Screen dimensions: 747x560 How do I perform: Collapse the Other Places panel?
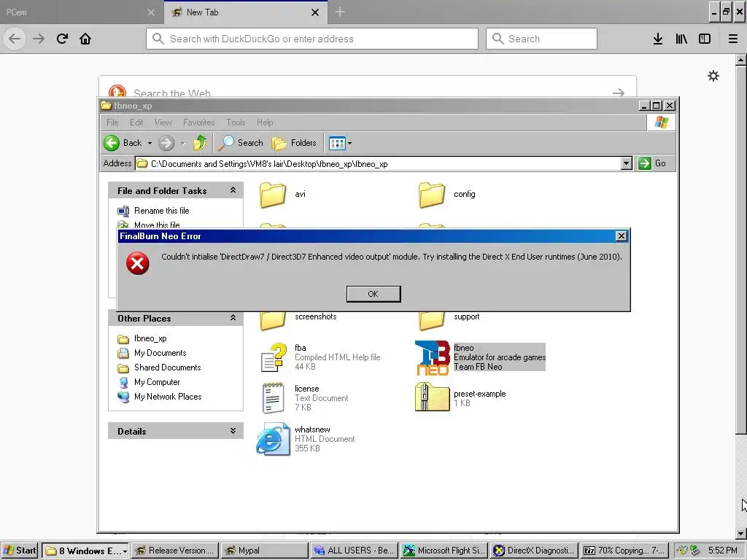point(233,318)
